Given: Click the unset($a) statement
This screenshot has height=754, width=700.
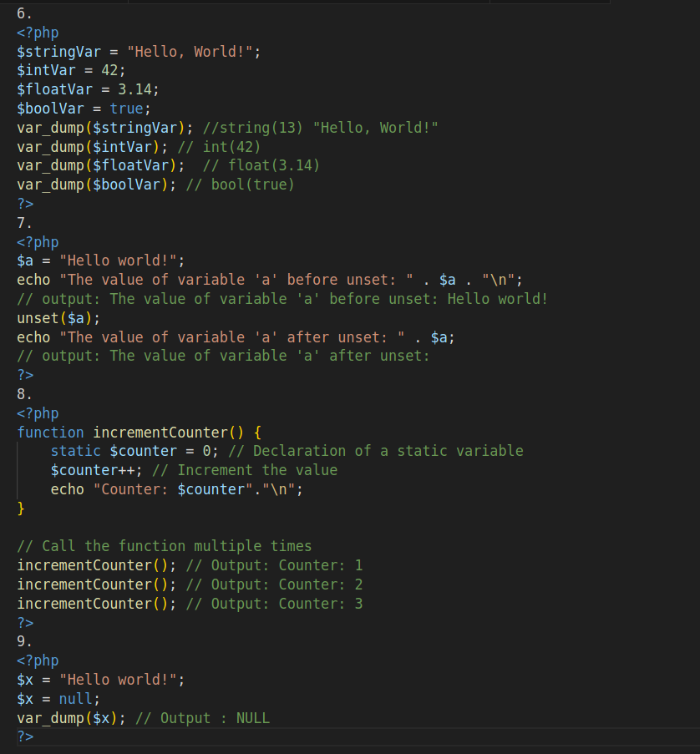Looking at the screenshot, I should coord(58,318).
